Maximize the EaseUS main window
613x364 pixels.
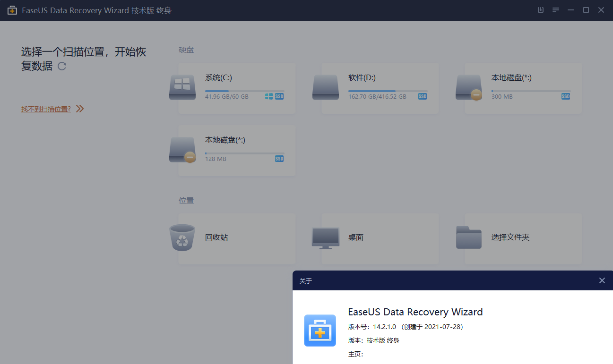click(586, 10)
